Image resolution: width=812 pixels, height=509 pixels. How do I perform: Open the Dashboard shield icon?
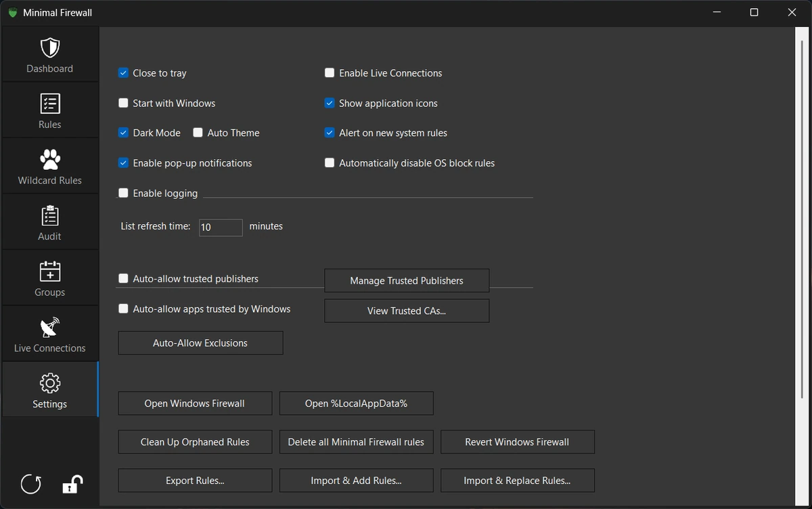(x=50, y=47)
